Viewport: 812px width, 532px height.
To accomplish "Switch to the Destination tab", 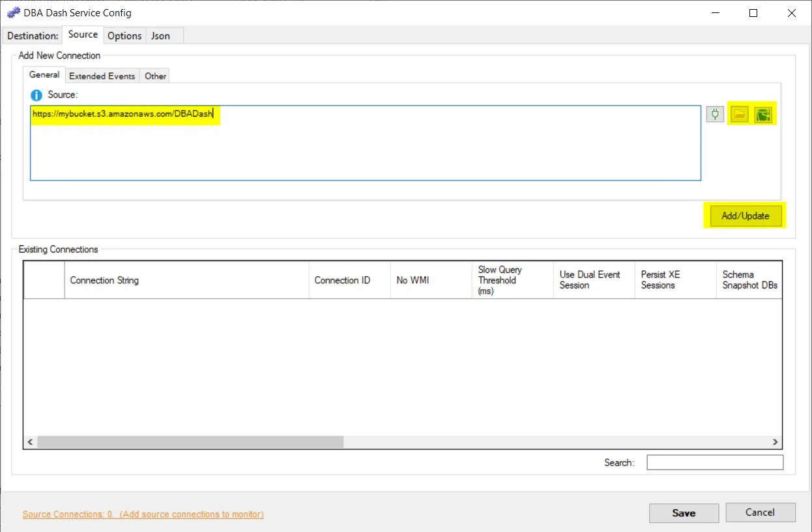I will [x=33, y=36].
